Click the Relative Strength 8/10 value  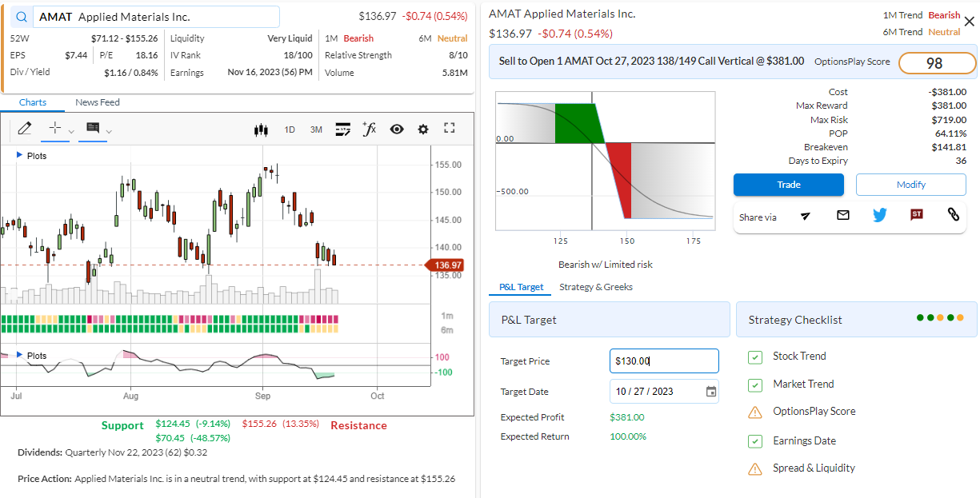(458, 55)
